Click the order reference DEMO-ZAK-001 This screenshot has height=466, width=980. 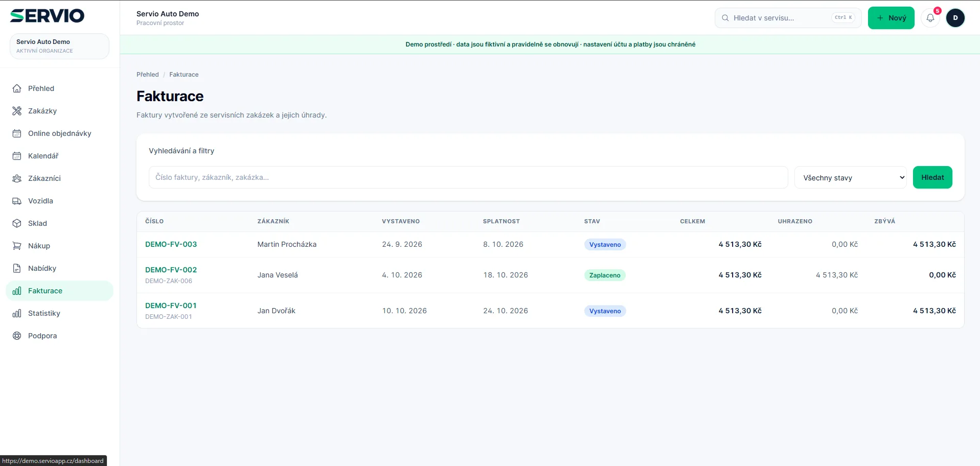coord(169,317)
